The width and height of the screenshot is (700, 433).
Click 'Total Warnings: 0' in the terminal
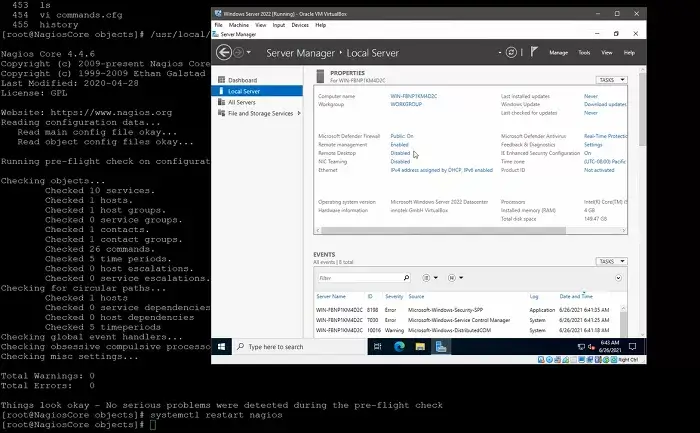tap(48, 376)
